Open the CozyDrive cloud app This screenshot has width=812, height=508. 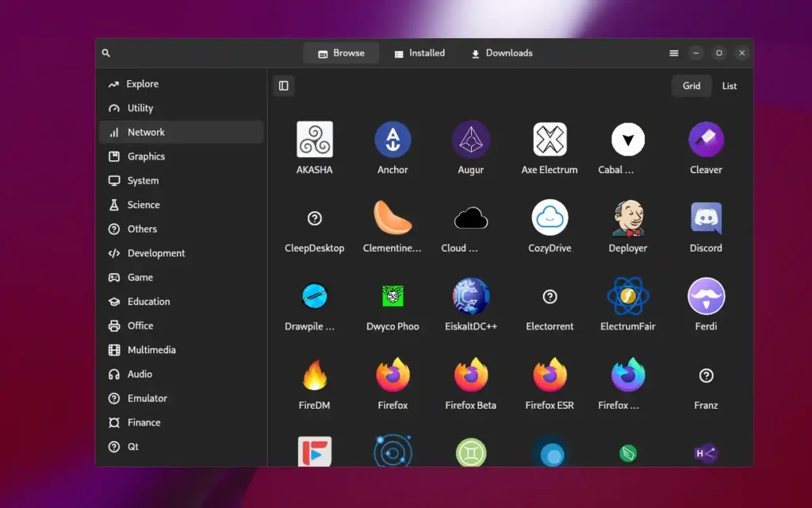549,219
